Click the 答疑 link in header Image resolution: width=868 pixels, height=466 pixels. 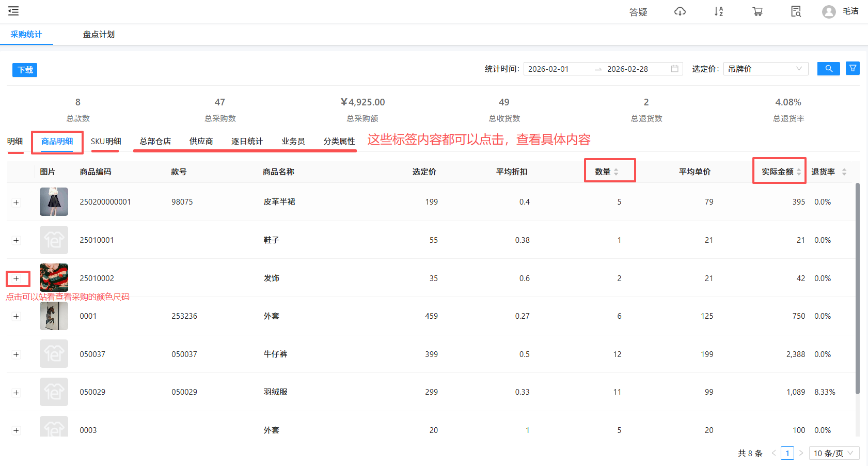pyautogui.click(x=638, y=12)
